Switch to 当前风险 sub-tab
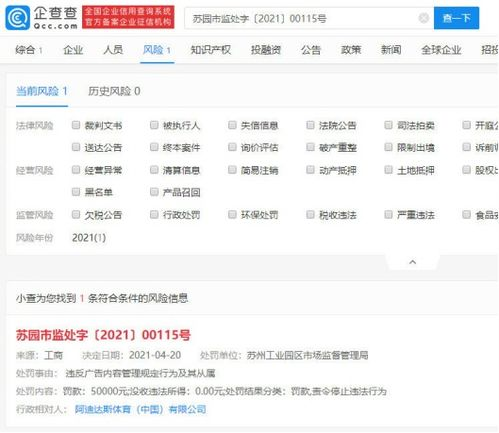Image resolution: width=499 pixels, height=433 pixels. (42, 91)
